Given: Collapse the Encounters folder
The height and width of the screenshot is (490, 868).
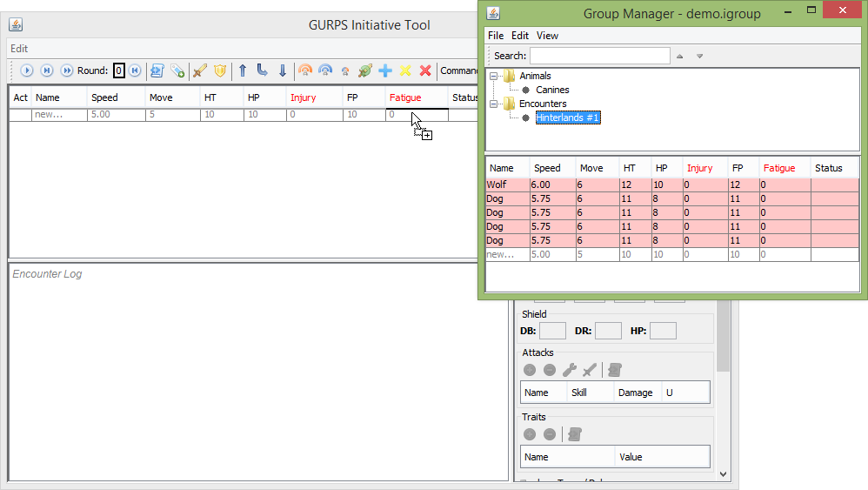Looking at the screenshot, I should pos(493,104).
